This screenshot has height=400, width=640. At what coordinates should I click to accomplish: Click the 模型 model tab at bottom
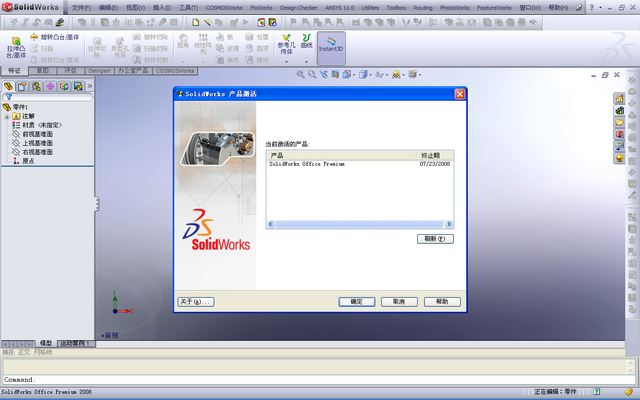46,343
